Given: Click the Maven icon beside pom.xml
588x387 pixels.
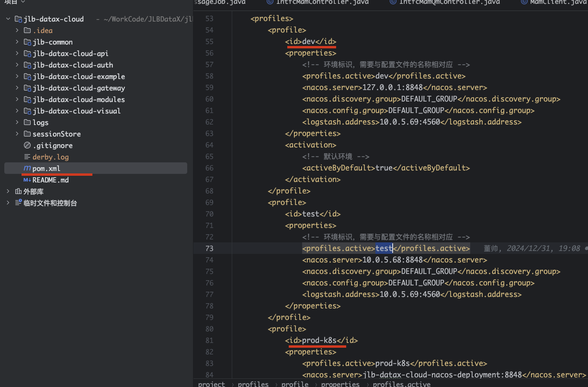Looking at the screenshot, I should [x=27, y=169].
